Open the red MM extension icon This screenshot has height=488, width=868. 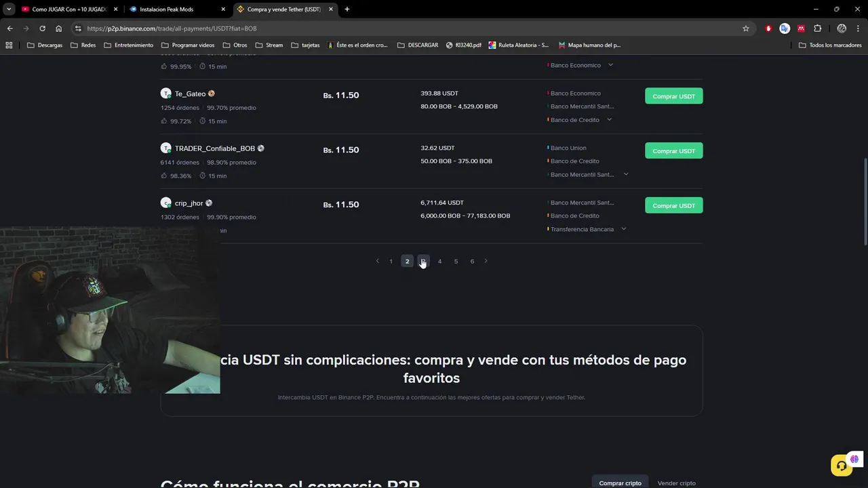[x=801, y=28]
